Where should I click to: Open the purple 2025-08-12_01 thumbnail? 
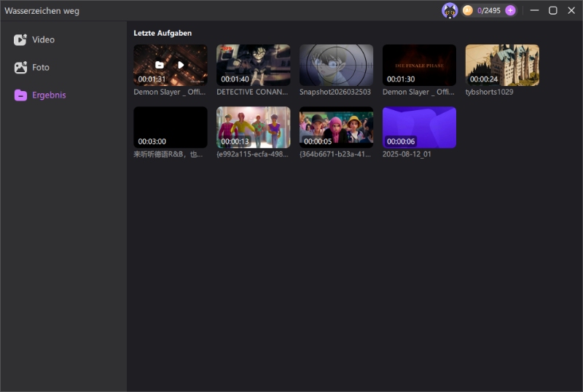(419, 128)
